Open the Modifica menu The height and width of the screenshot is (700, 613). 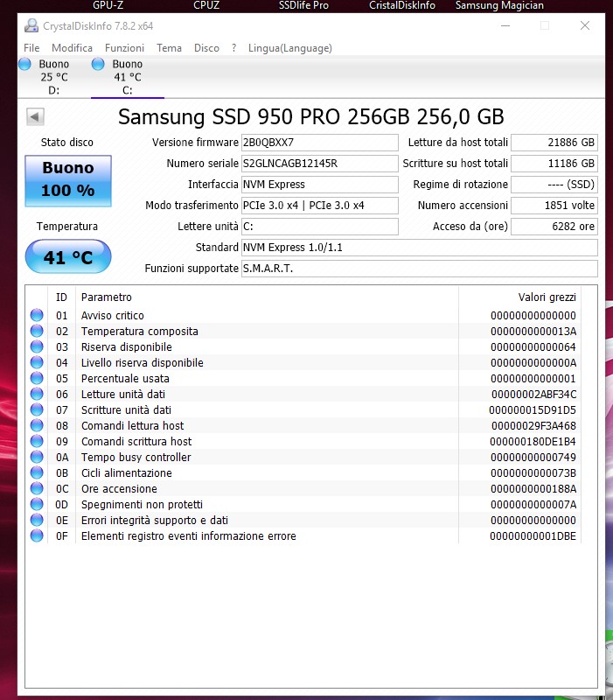tap(73, 48)
